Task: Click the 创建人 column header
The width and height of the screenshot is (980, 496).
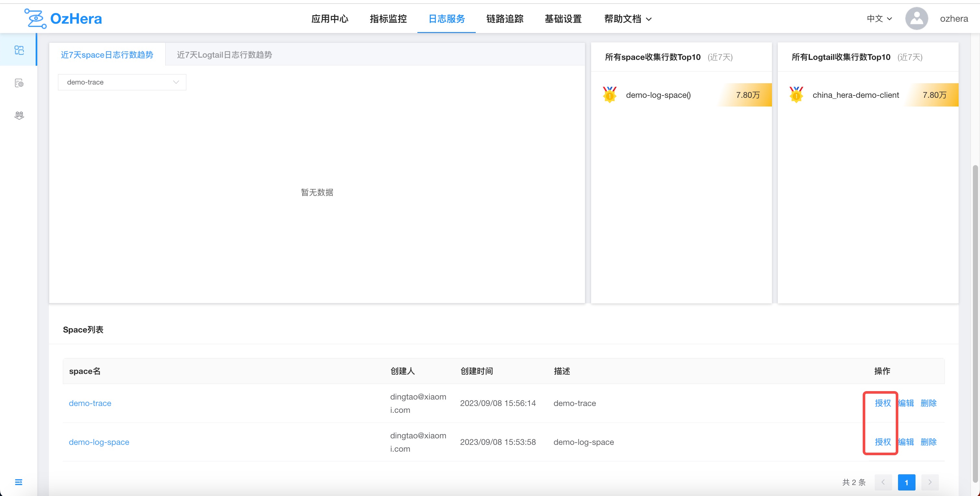Action: 402,371
